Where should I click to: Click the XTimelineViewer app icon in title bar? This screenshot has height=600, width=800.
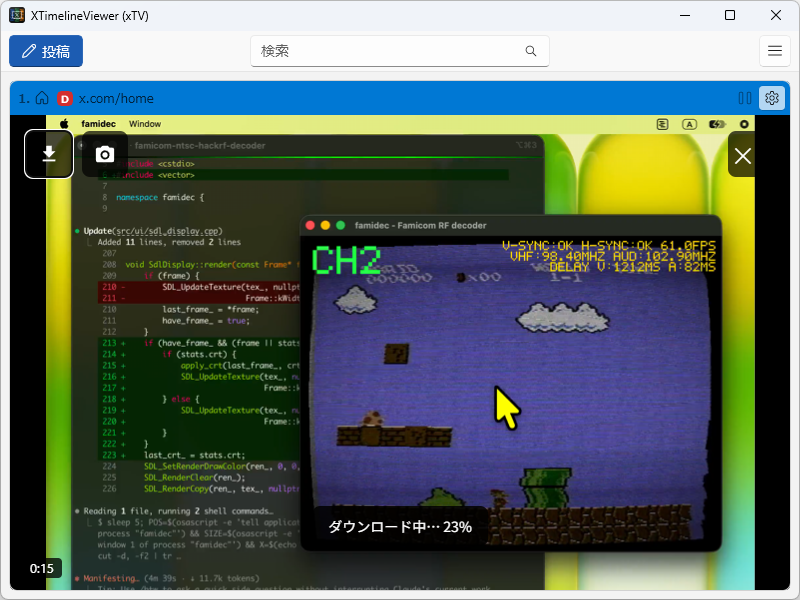17,15
